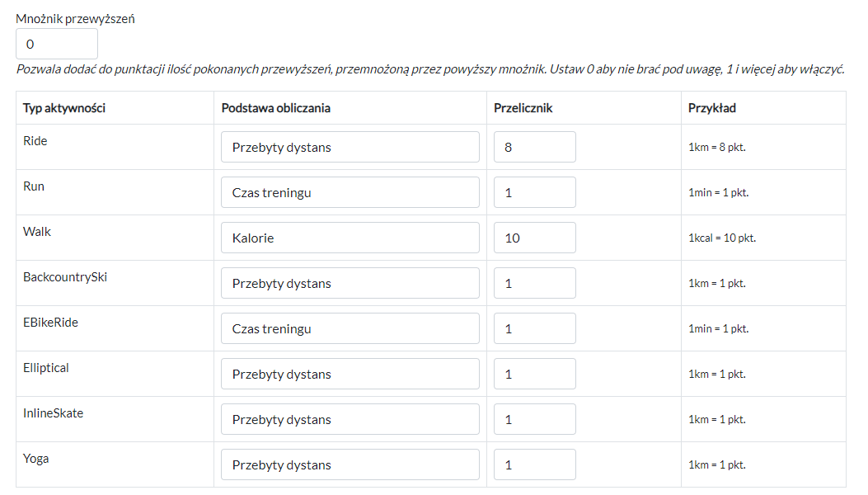Screen dimensions: 868x495
Task: Open the BackcountrySki Podstawa obliczania dropdown
Action: coord(350,283)
